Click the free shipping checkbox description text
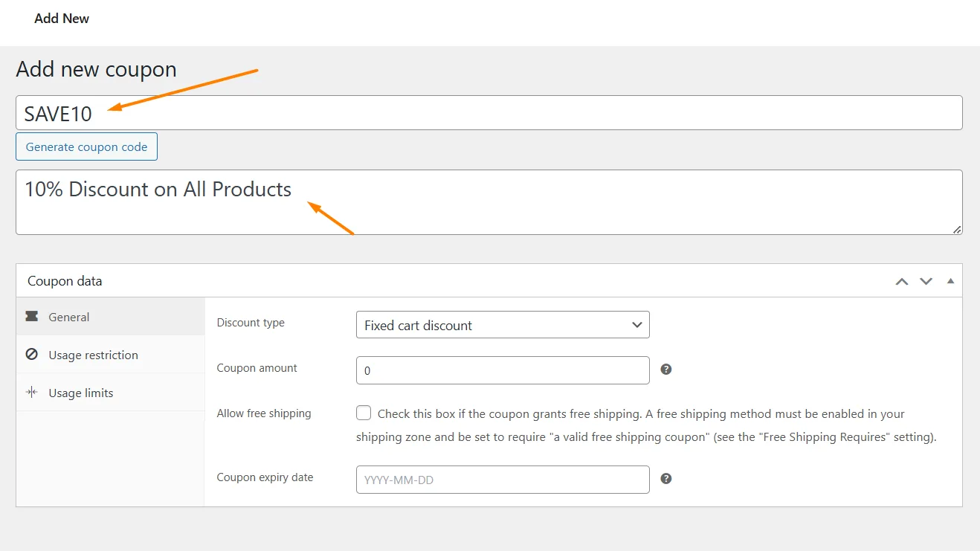980x551 pixels. click(646, 425)
